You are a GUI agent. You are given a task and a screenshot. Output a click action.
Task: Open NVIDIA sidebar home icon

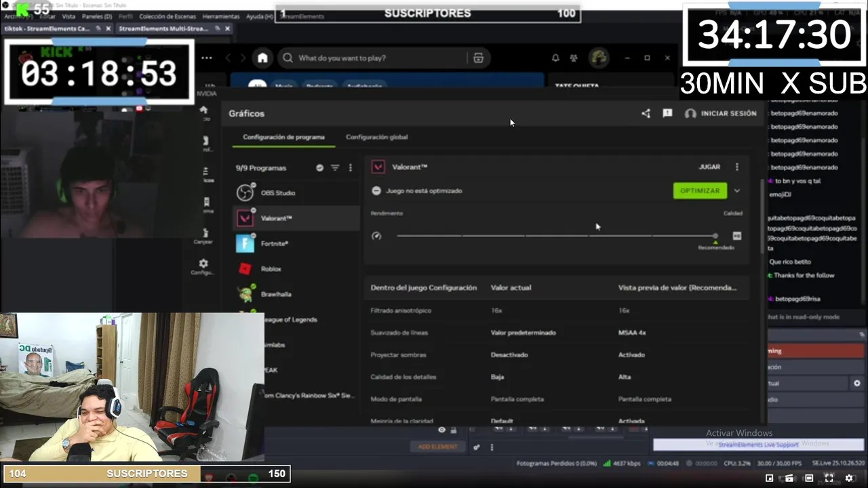click(203, 110)
